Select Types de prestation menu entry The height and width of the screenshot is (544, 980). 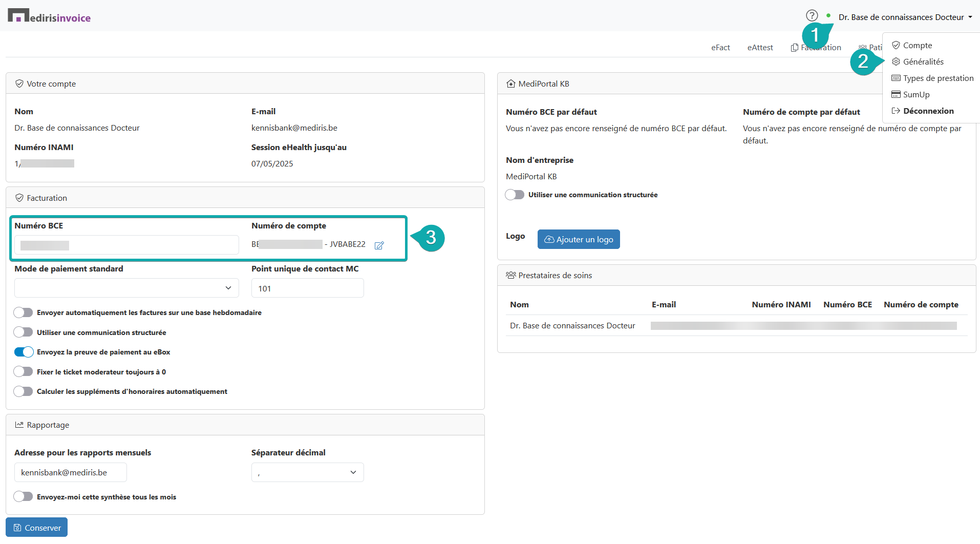coord(933,78)
